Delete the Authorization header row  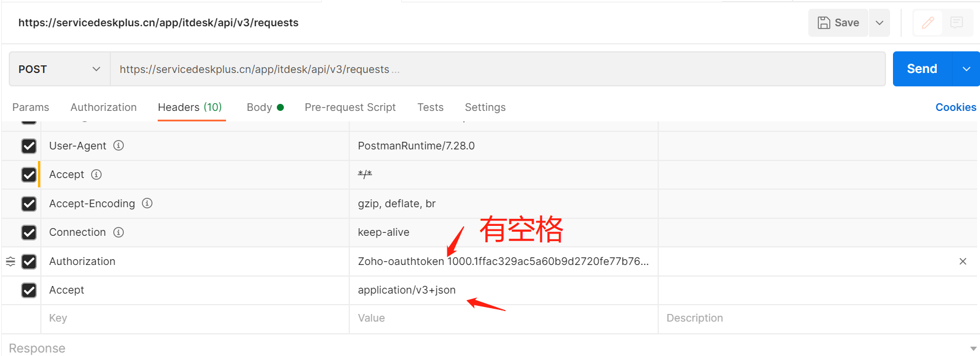tap(963, 261)
